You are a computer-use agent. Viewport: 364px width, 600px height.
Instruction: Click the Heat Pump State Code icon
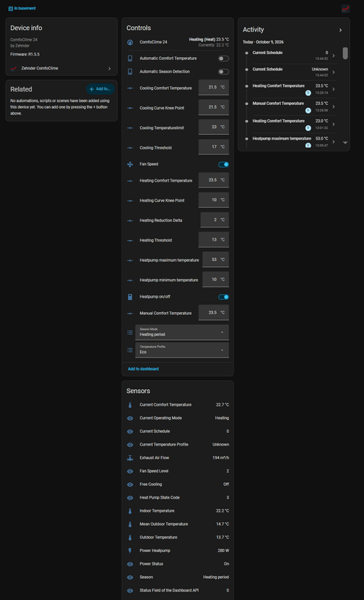coord(130,498)
